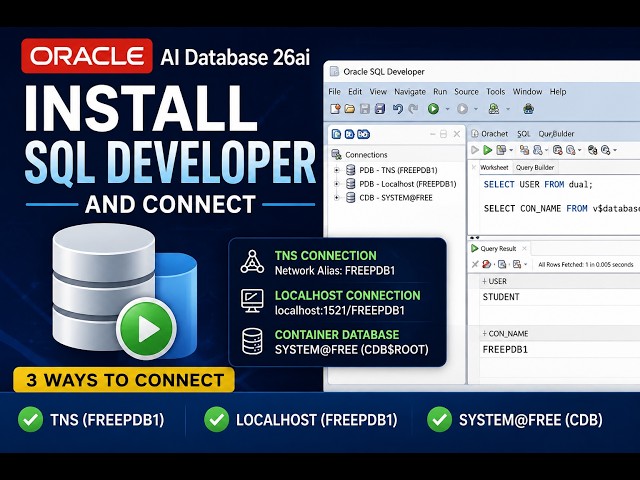The height and width of the screenshot is (480, 640).
Task: Select the PDB - TNS (FREEPDB1) connection
Action: point(398,170)
